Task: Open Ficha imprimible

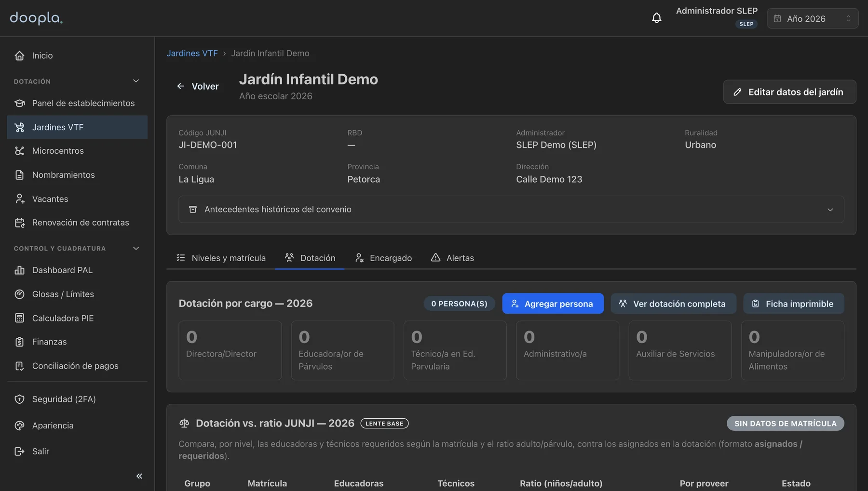Action: [x=793, y=304]
